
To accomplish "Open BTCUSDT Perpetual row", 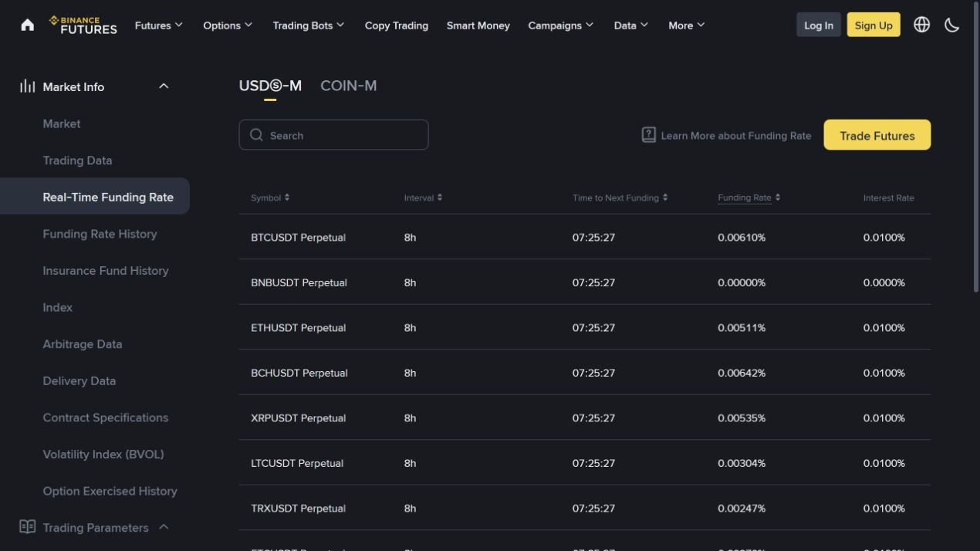I will (584, 237).
